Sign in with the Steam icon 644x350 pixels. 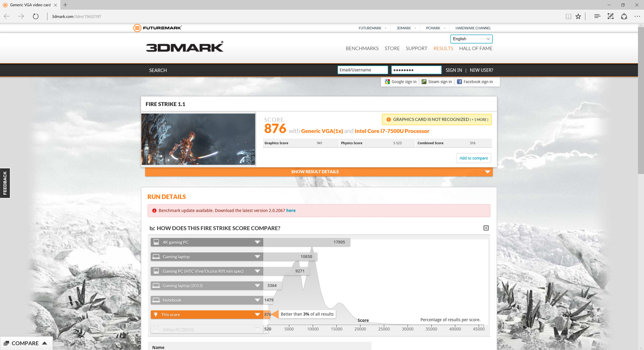point(424,81)
